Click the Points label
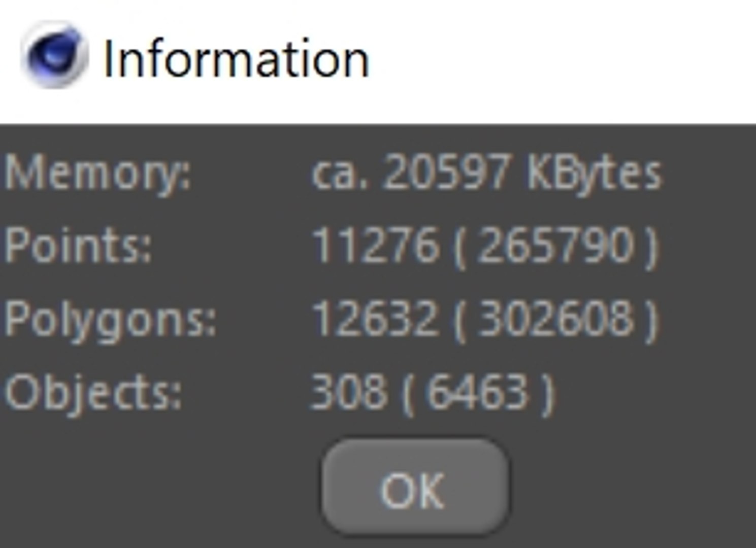Image resolution: width=756 pixels, height=548 pixels. (78, 246)
